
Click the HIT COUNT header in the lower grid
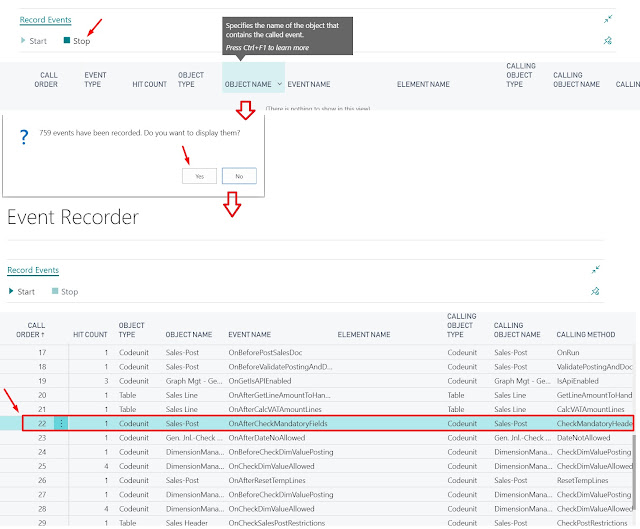[x=90, y=334]
